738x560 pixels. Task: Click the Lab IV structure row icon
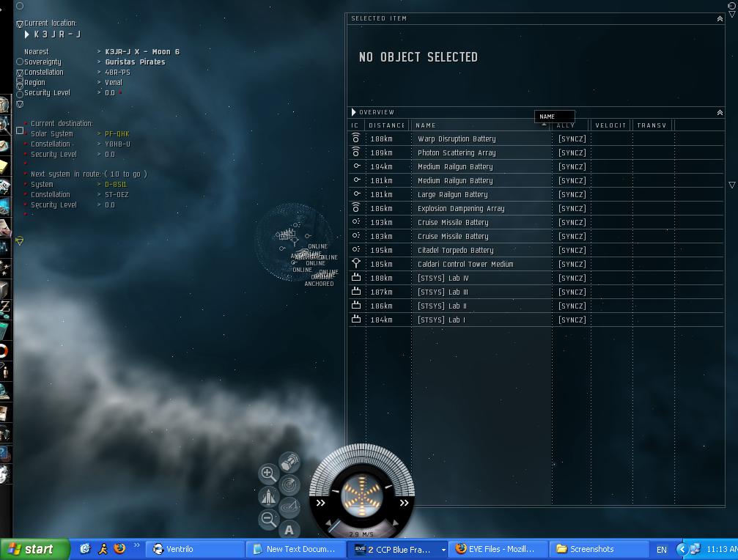[x=356, y=278]
